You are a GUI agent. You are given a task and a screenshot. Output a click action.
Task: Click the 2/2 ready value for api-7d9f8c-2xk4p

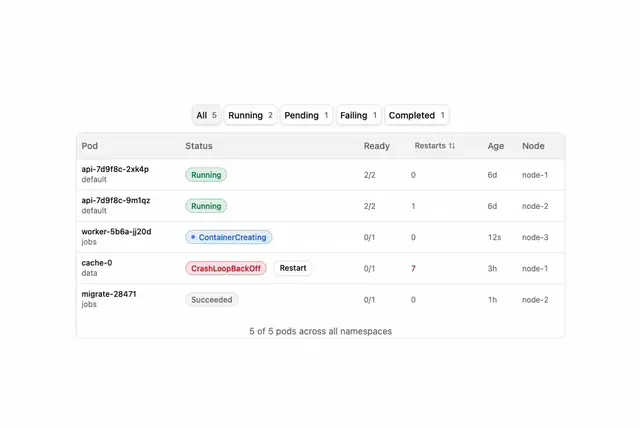369,175
